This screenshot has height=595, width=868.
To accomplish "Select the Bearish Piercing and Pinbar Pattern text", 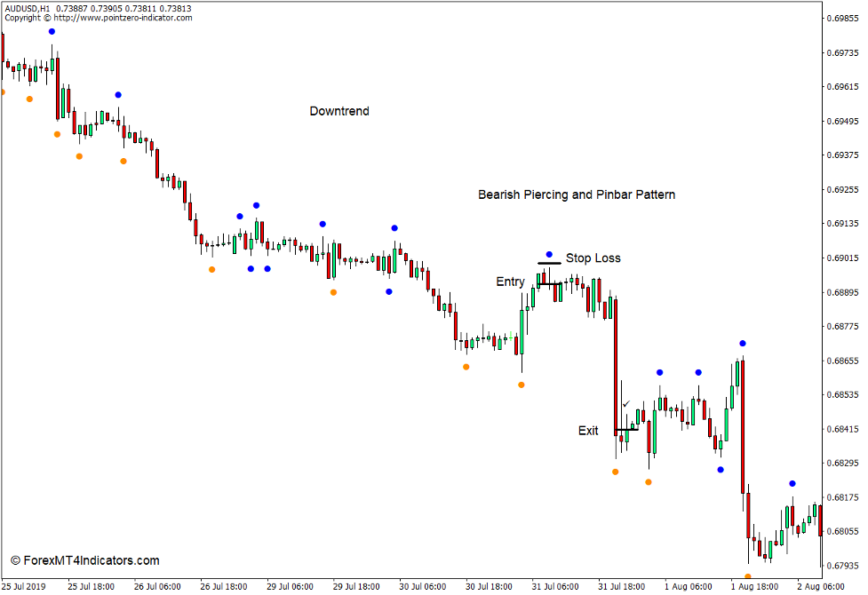I will (x=577, y=194).
